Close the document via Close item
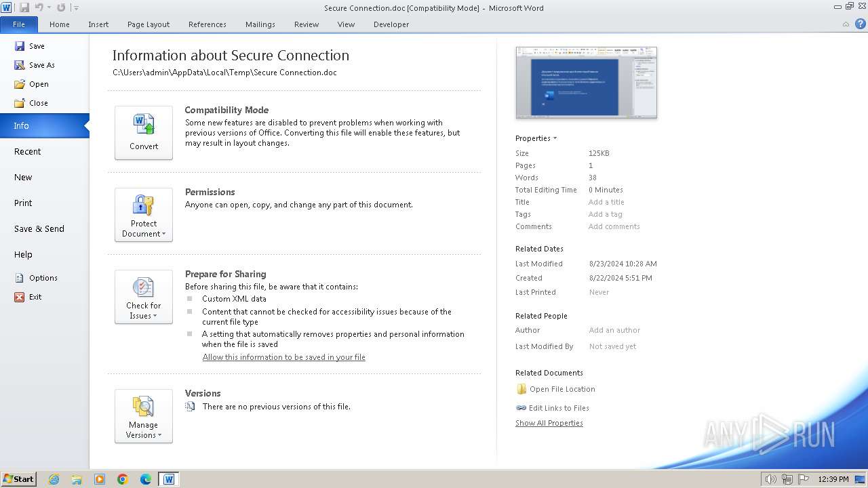868x488 pixels. click(31, 103)
